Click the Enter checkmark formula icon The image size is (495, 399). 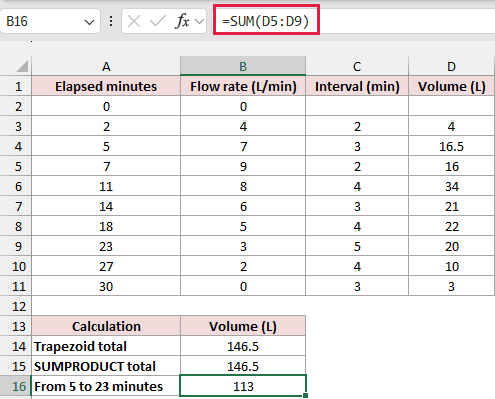(x=158, y=22)
